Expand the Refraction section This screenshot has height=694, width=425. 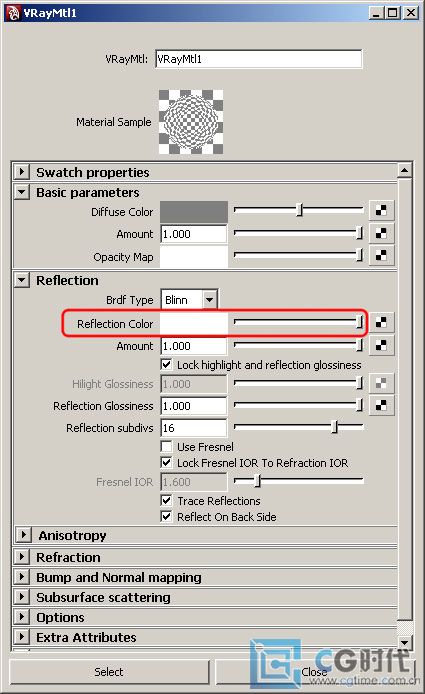[x=22, y=557]
